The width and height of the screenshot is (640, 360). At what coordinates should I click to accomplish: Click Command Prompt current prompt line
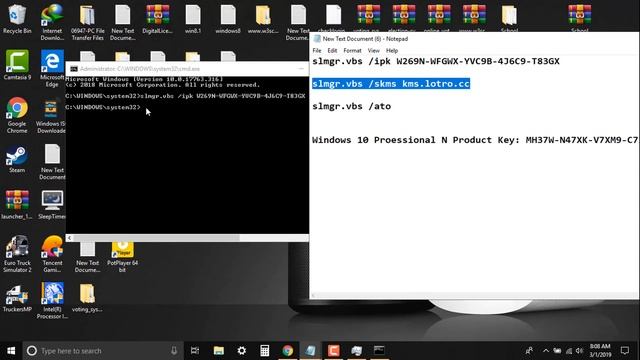click(x=103, y=107)
